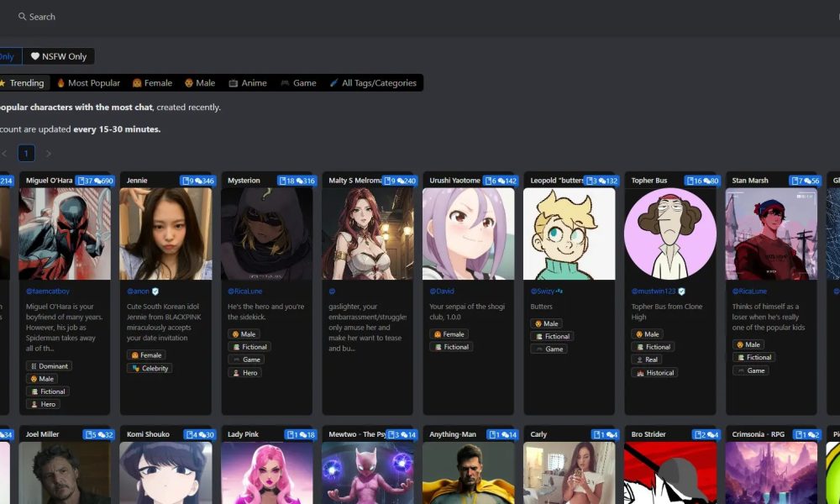Click Male tag on Stan Marsh card
The height and width of the screenshot is (504, 840).
click(748, 344)
